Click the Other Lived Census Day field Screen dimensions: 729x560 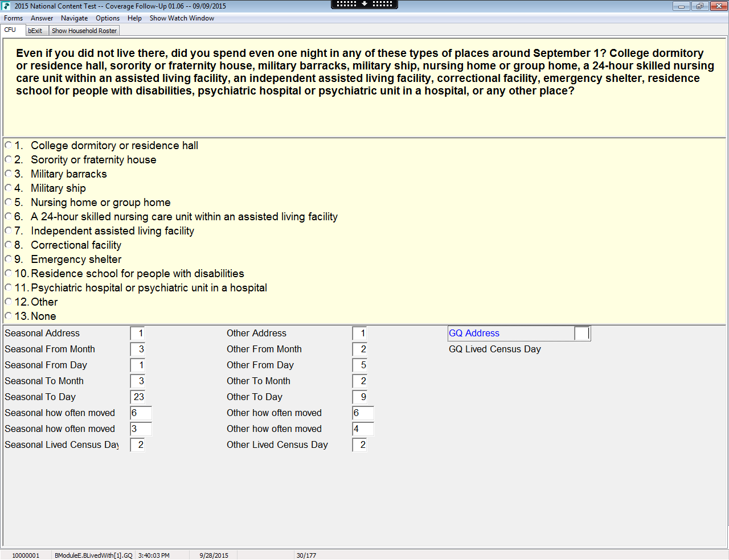(x=359, y=445)
